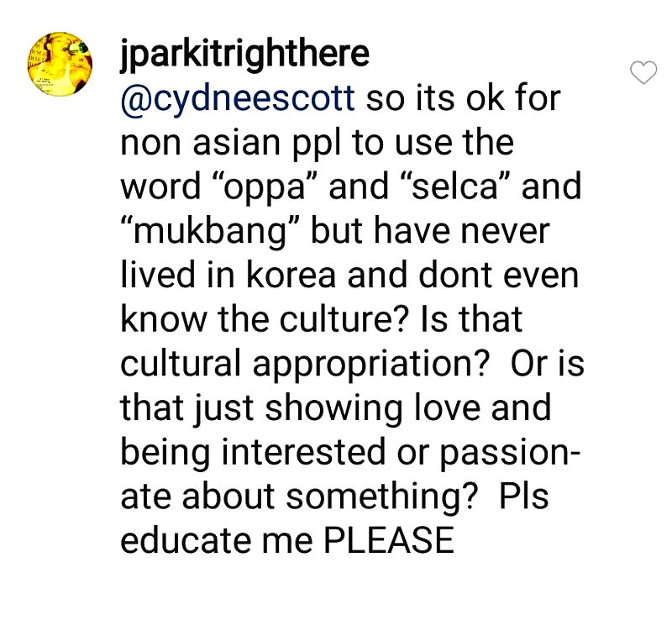Viewport: 672px width, 636px height.
Task: Click the word "something?" in the comment
Action: (381, 497)
